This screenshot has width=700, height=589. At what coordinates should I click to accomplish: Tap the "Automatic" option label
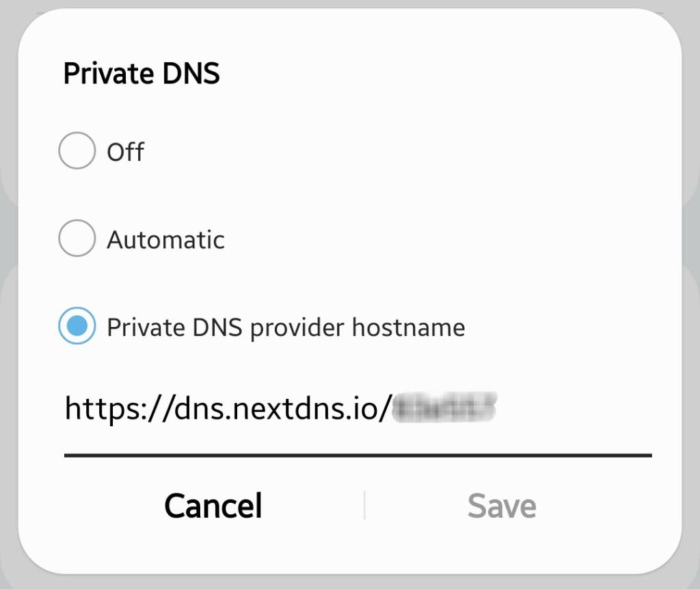(x=165, y=239)
